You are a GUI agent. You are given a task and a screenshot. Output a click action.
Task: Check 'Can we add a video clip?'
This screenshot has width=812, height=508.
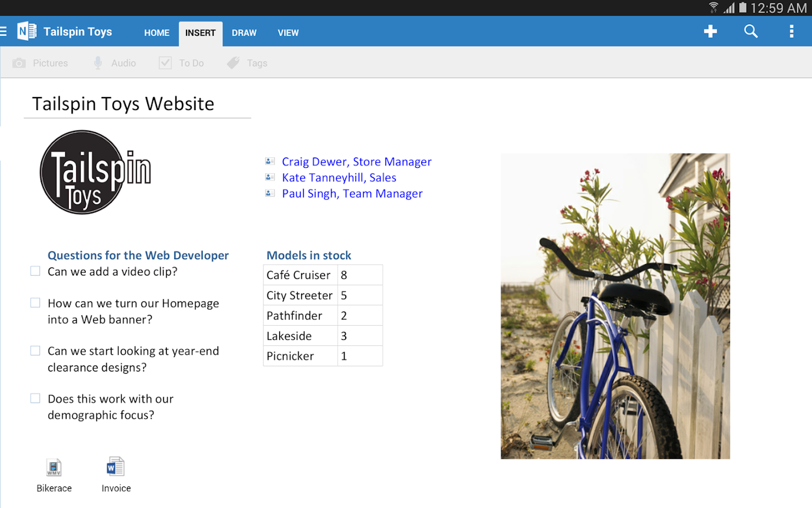click(x=36, y=271)
